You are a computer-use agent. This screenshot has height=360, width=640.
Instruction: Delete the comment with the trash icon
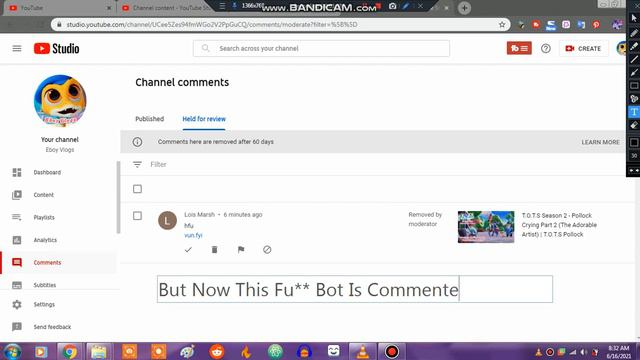214,249
